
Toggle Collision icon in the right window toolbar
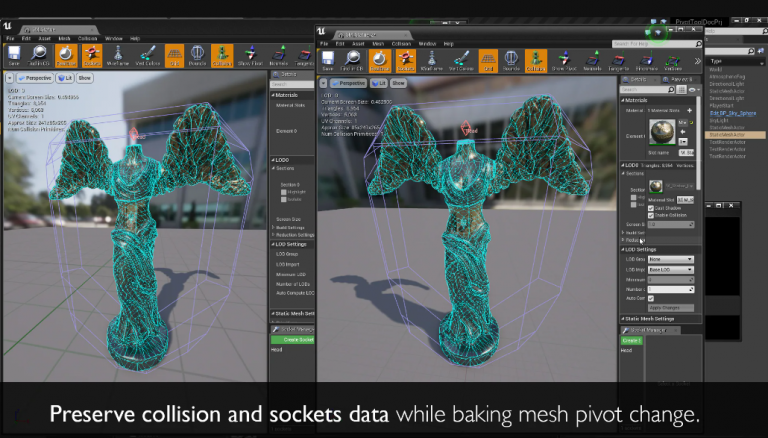(x=536, y=61)
